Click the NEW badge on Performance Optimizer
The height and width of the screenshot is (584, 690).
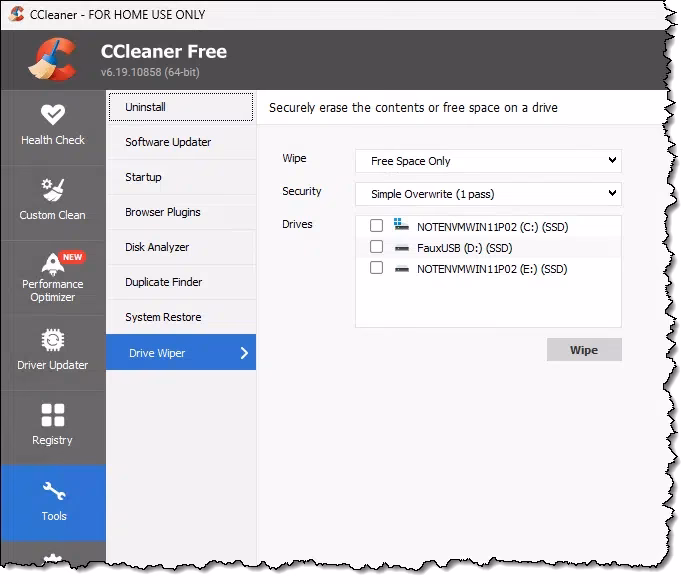[72, 257]
